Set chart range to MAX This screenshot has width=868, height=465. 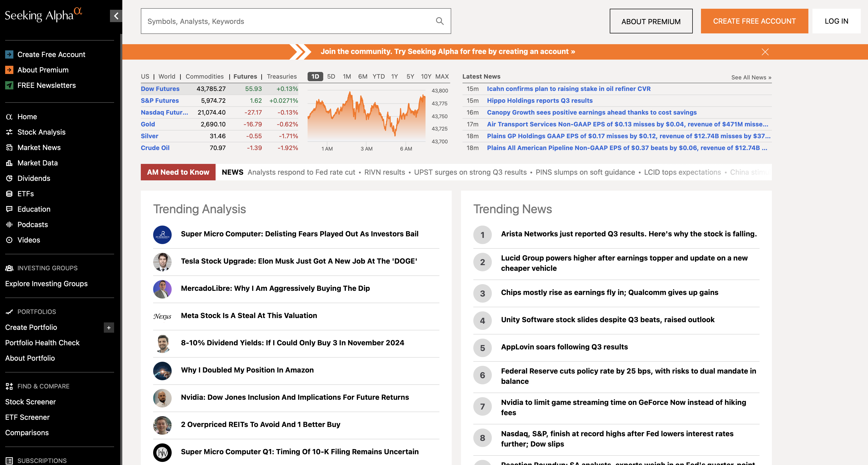pos(442,77)
